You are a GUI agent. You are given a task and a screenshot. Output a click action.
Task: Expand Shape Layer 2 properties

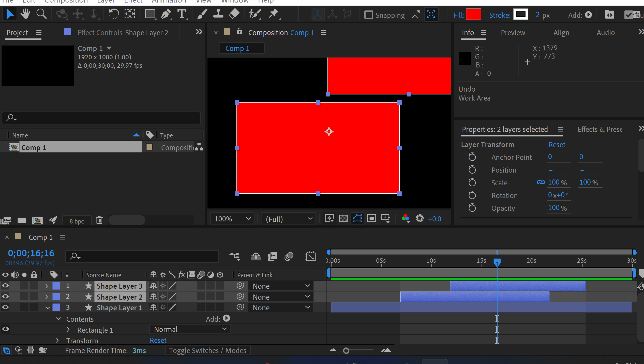click(x=46, y=297)
